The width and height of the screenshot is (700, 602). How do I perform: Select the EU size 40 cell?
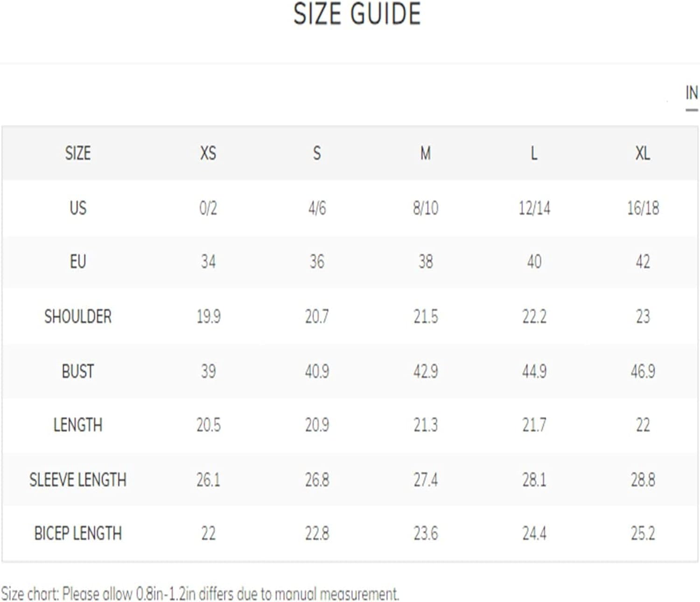click(x=534, y=262)
